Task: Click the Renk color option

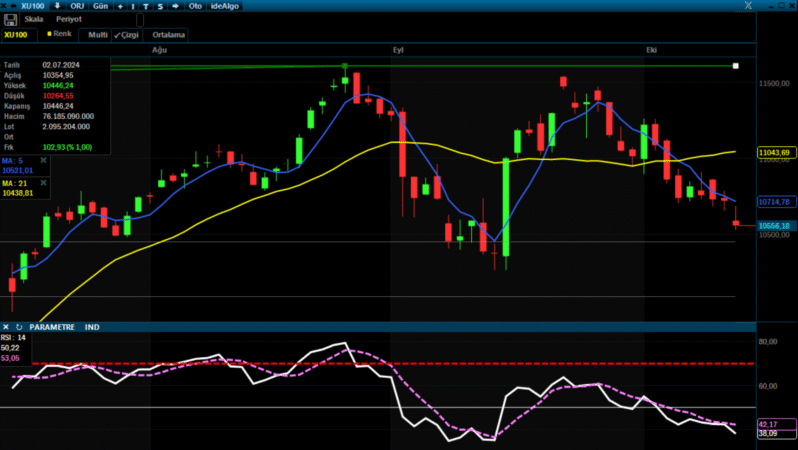Action: [x=59, y=34]
